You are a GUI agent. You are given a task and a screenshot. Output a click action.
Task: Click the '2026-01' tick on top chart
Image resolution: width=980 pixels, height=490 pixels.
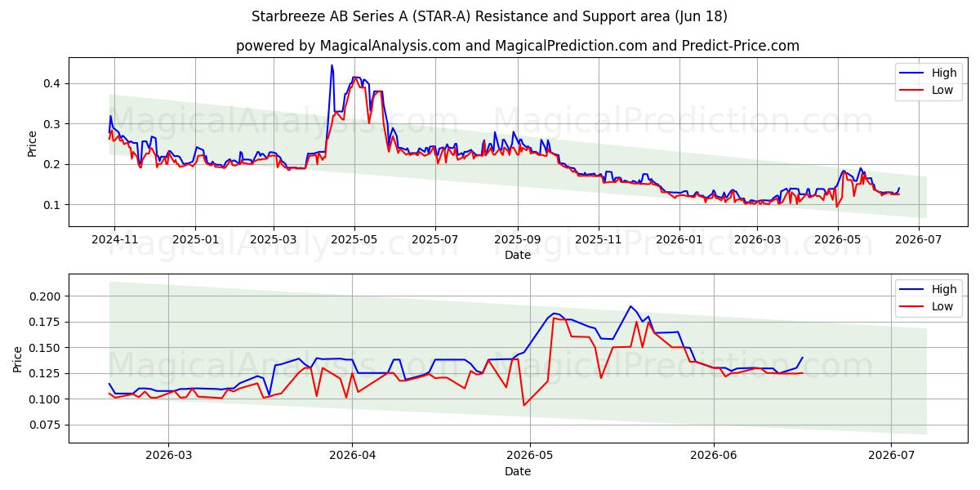679,239
